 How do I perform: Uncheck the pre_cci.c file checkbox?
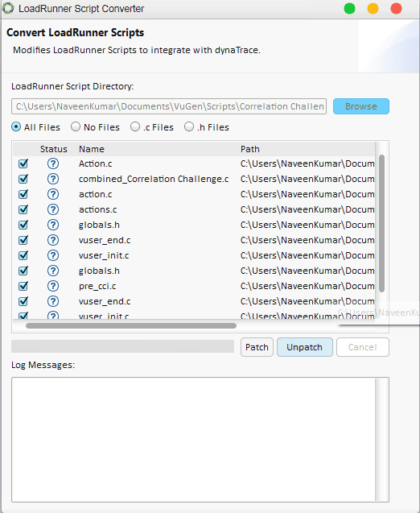23,286
